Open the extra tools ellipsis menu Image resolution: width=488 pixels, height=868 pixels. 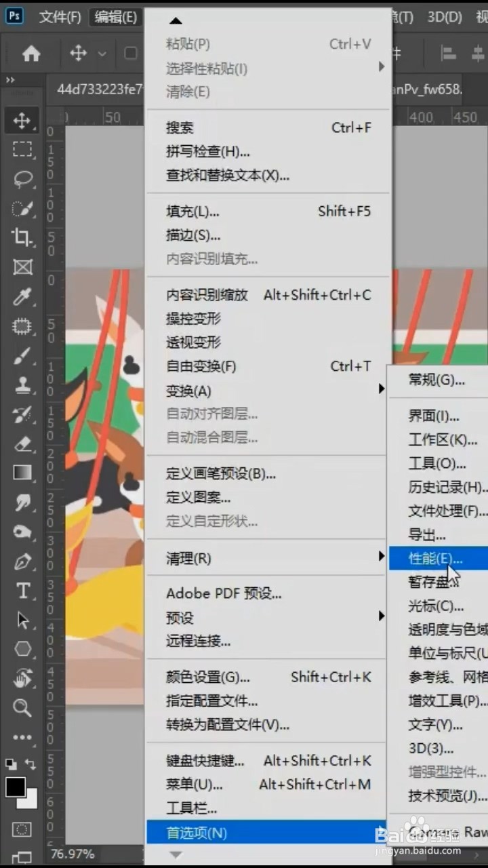point(22,737)
